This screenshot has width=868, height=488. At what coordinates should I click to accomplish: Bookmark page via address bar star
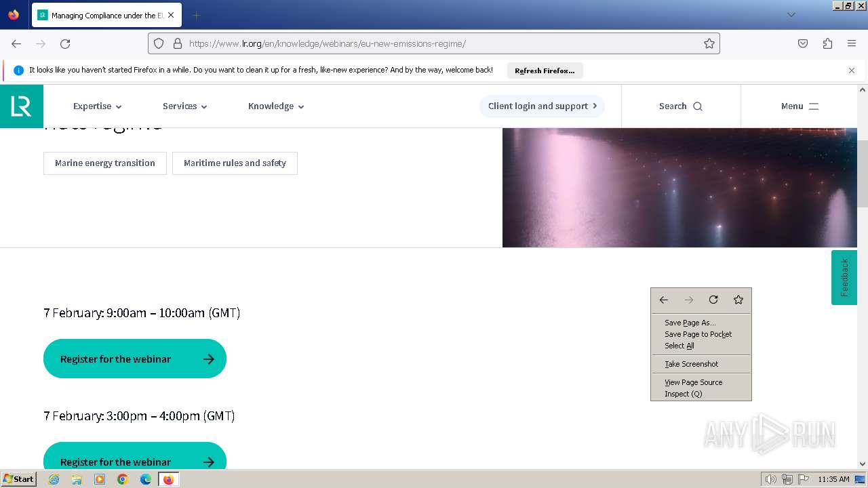click(x=709, y=43)
